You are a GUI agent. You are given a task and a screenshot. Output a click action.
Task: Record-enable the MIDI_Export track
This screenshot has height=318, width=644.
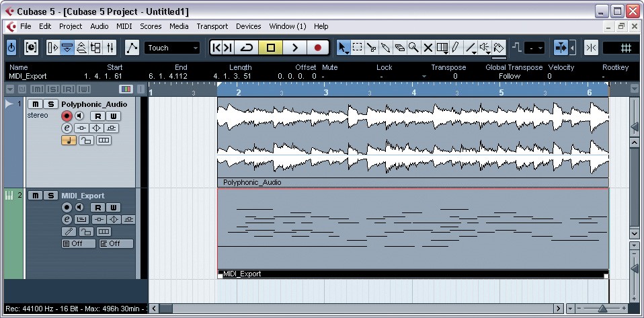[x=67, y=207]
